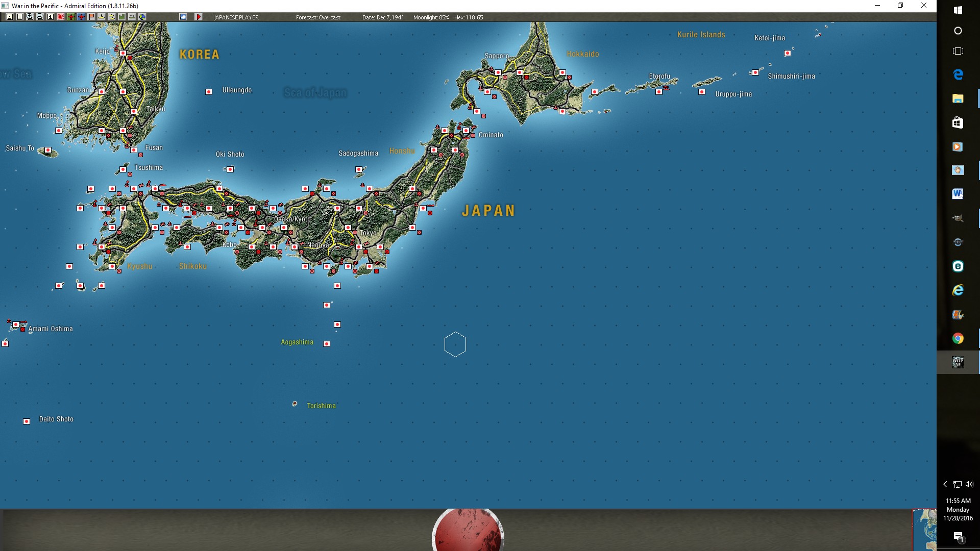980x551 pixels.
Task: Click the Shikoku map label
Action: point(193,266)
